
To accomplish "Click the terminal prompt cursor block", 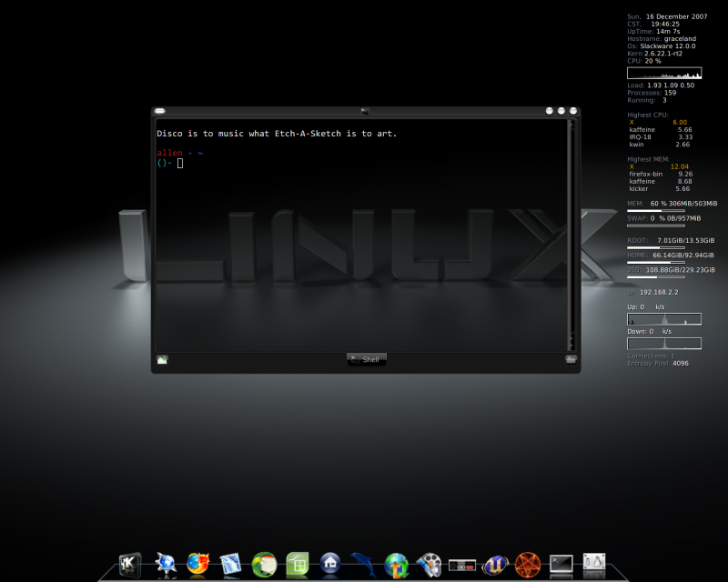I will tap(180, 164).
